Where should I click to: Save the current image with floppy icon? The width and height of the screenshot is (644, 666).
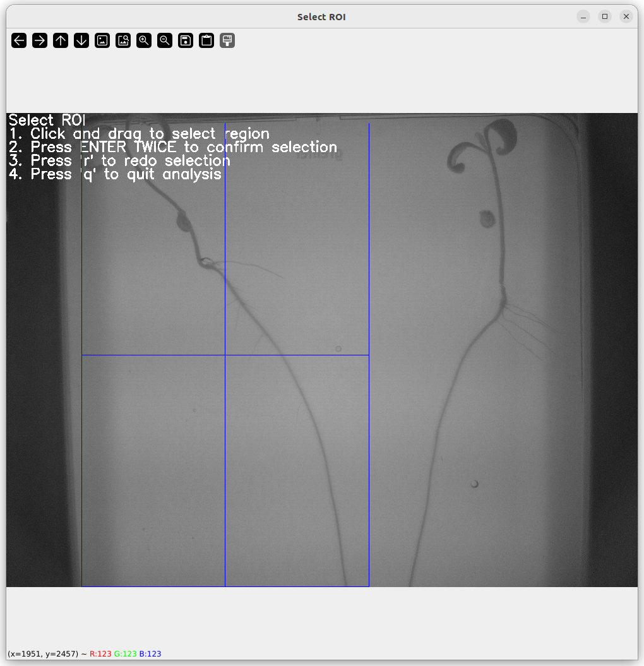pos(186,40)
